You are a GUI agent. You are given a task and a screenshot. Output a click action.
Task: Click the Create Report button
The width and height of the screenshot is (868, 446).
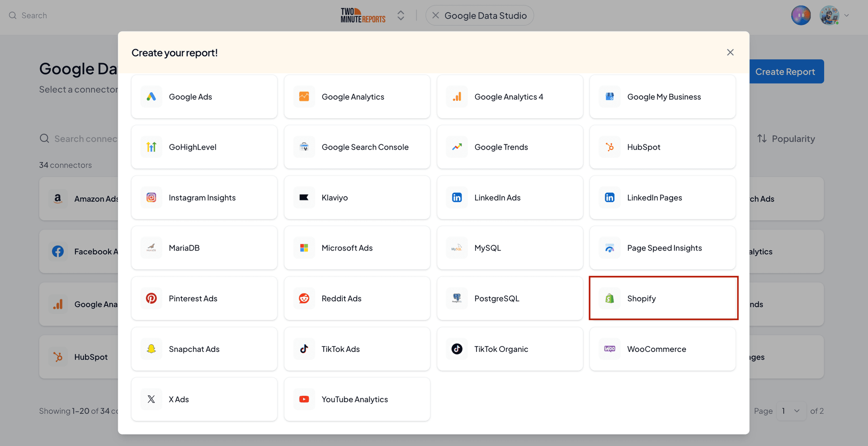[785, 71]
